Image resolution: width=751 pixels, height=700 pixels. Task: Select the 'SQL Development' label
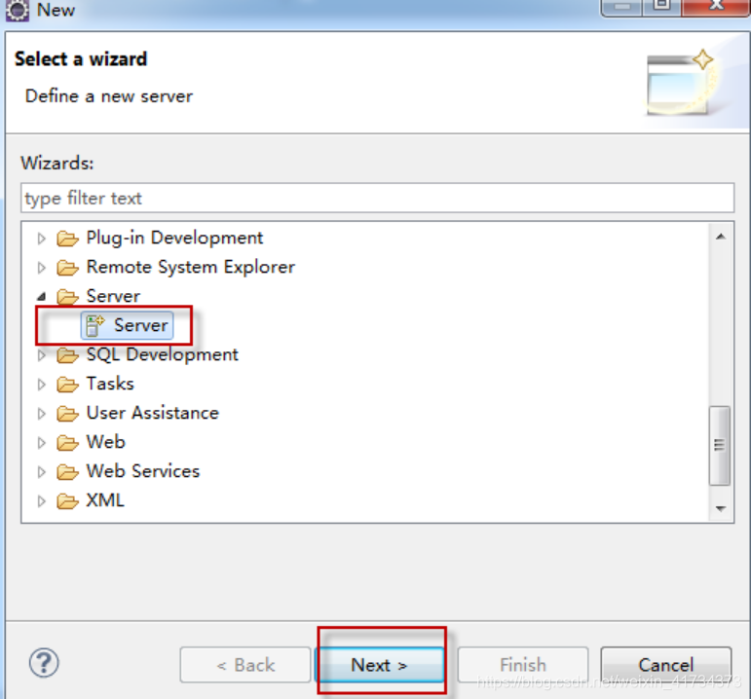[162, 354]
